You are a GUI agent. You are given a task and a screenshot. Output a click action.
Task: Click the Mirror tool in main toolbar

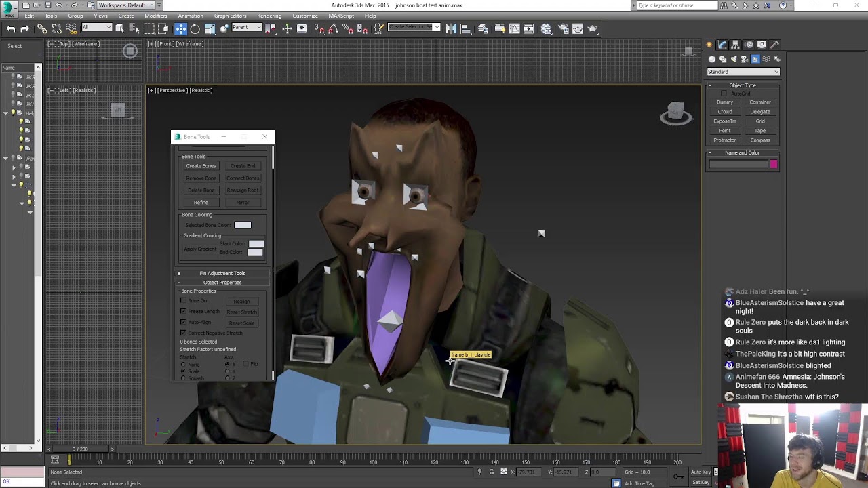click(x=451, y=28)
